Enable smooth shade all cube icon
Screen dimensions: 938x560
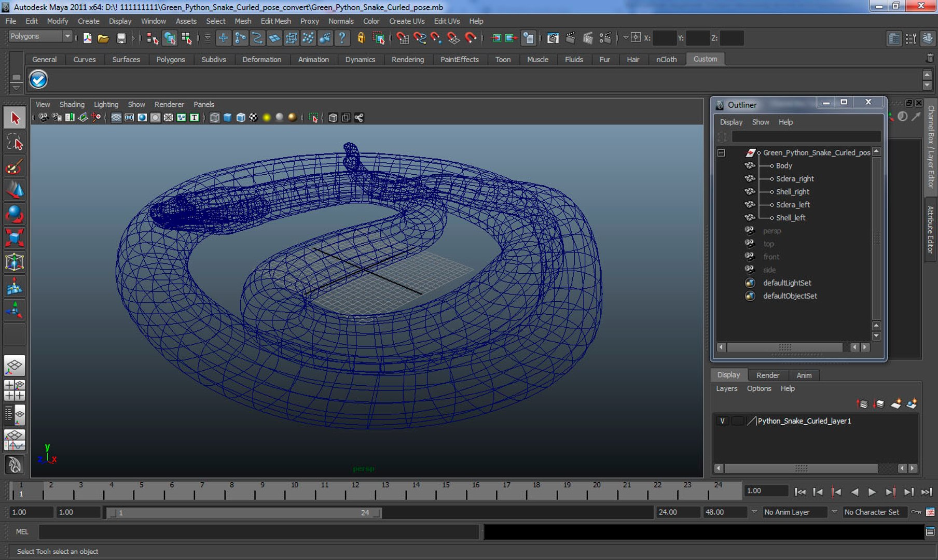pos(227,118)
